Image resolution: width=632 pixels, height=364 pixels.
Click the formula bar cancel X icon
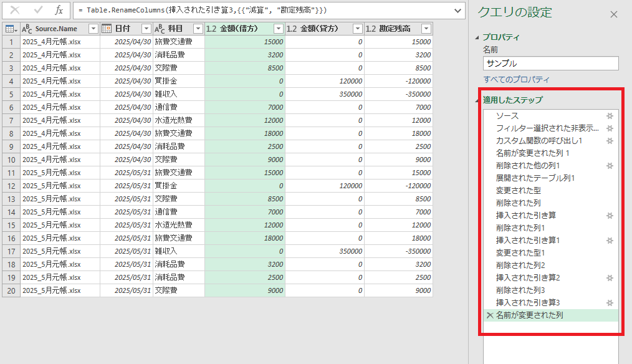tap(15, 11)
